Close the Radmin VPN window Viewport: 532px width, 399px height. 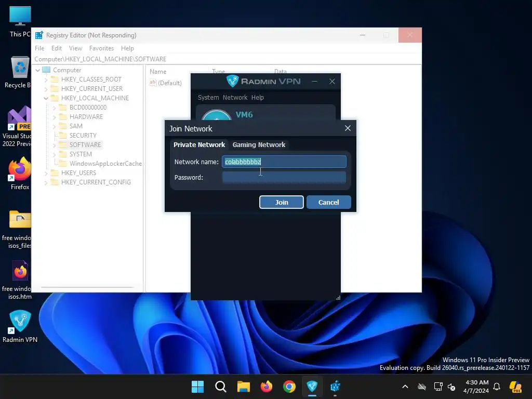point(332,82)
